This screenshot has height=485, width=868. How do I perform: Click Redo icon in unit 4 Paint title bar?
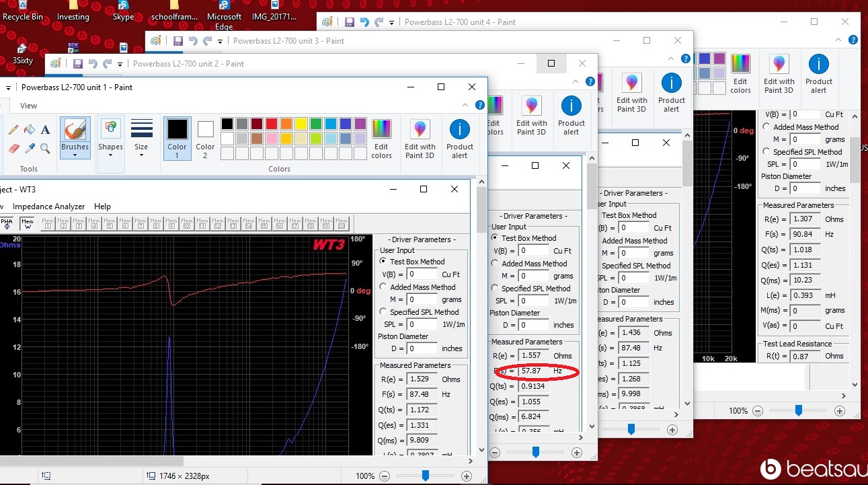tap(379, 22)
